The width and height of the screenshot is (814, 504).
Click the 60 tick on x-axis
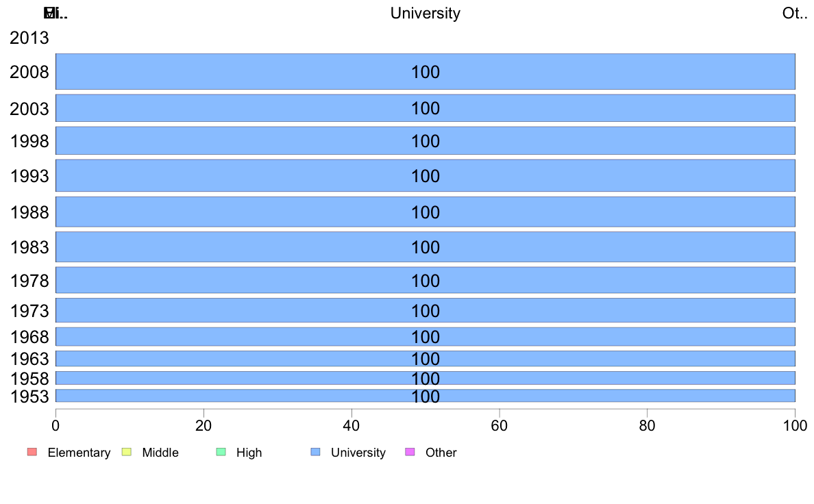click(x=500, y=426)
